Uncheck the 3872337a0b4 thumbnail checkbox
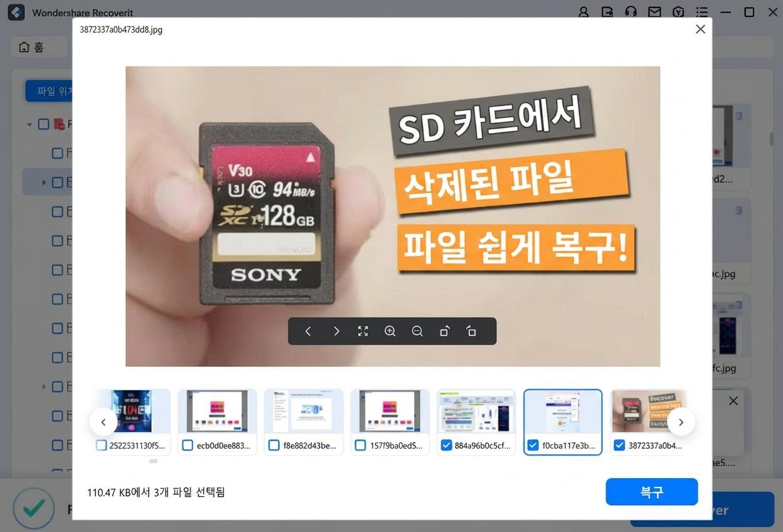Image resolution: width=783 pixels, height=532 pixels. [x=619, y=445]
